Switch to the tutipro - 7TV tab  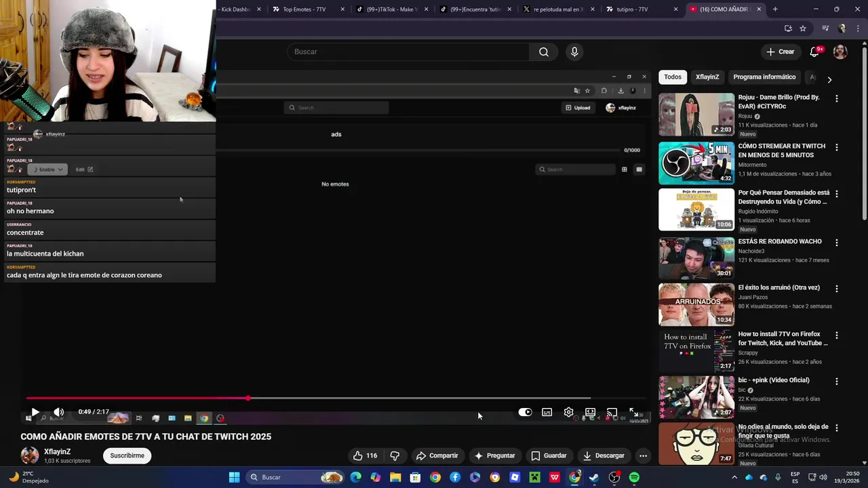639,9
